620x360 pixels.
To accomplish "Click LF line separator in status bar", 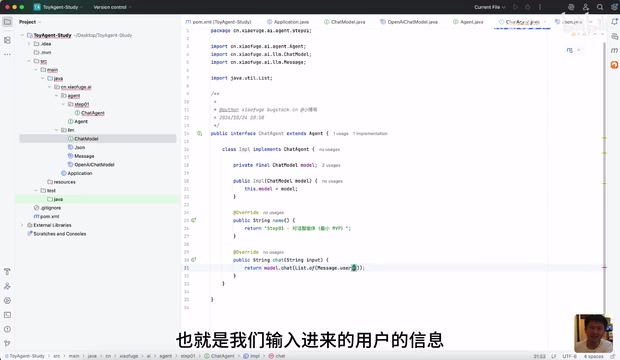I will [554, 356].
